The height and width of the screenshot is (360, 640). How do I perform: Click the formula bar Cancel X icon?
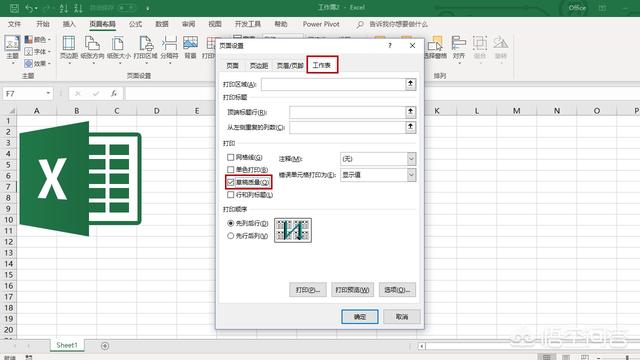coord(78,94)
